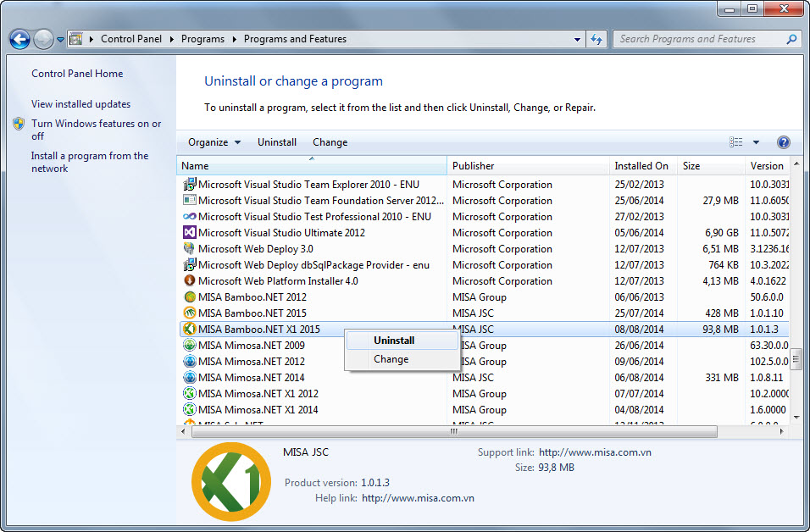This screenshot has height=532, width=810.
Task: Click MISA Bamboo.NET 2015 icon
Action: 190,313
